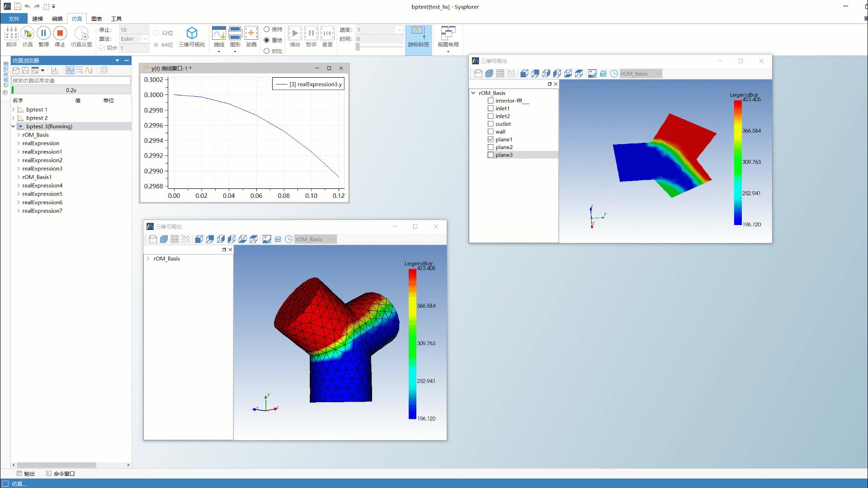Open the 输出 output panel button
This screenshot has height=488, width=868.
pyautogui.click(x=26, y=474)
